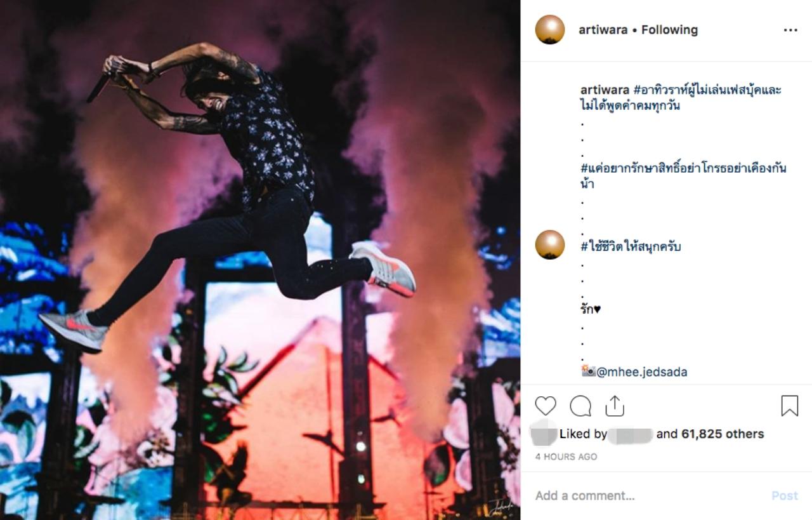This screenshot has width=812, height=520.
Task: Like the post with heart icon
Action: pos(546,406)
